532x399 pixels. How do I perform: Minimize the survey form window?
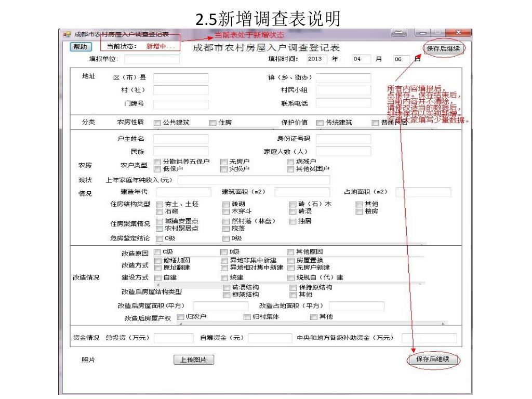point(422,33)
